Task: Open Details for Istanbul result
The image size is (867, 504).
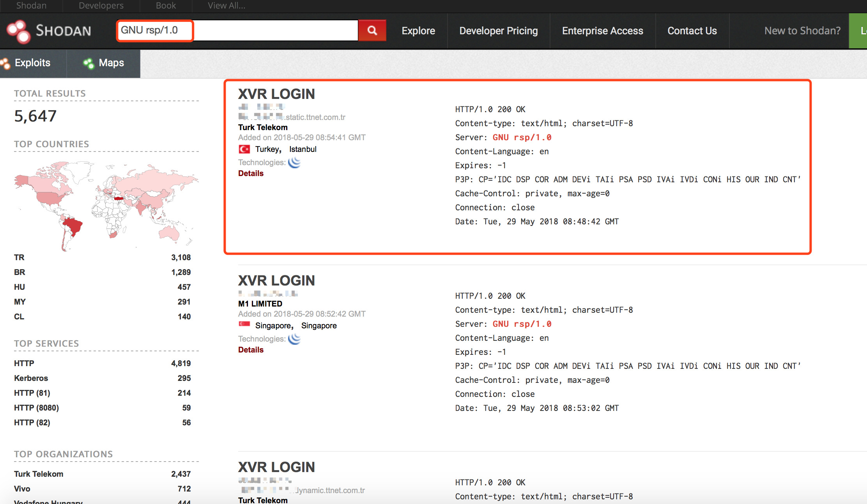Action: click(251, 173)
